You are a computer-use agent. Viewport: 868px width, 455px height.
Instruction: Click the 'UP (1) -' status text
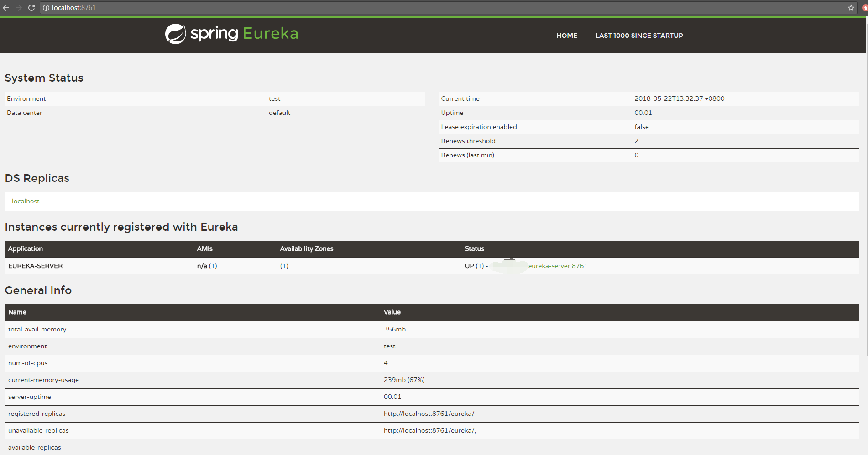476,266
